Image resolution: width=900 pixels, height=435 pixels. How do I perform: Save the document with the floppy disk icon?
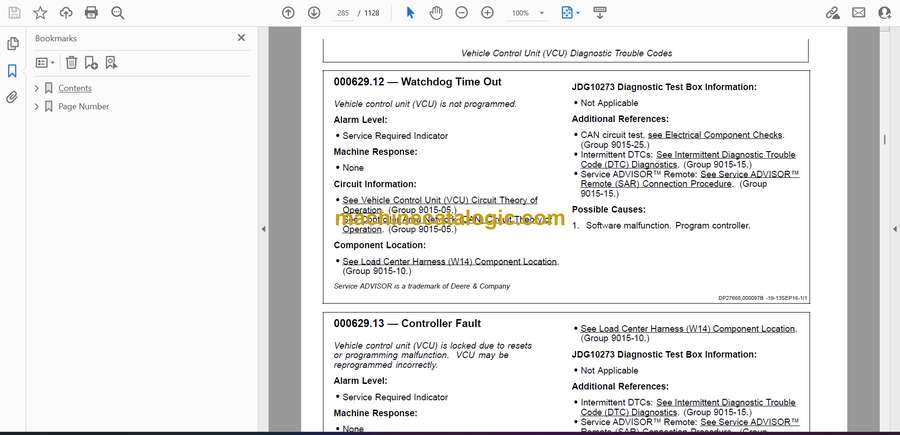click(x=14, y=13)
